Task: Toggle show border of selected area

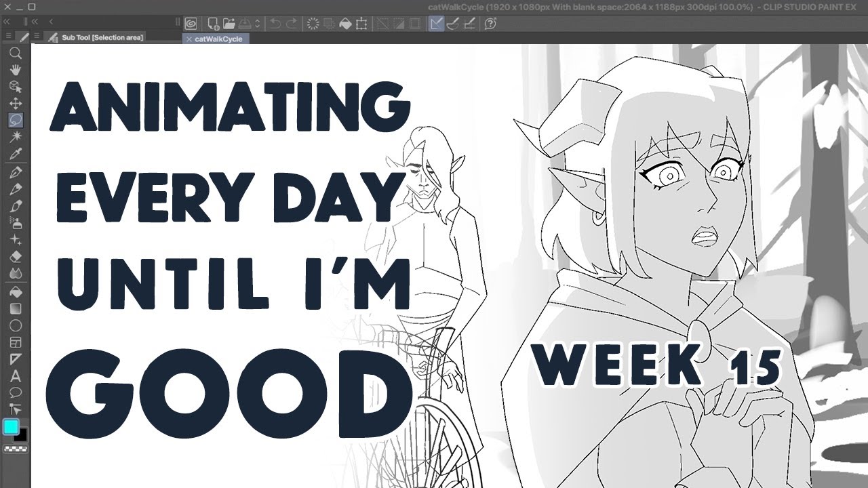Action: (x=415, y=24)
